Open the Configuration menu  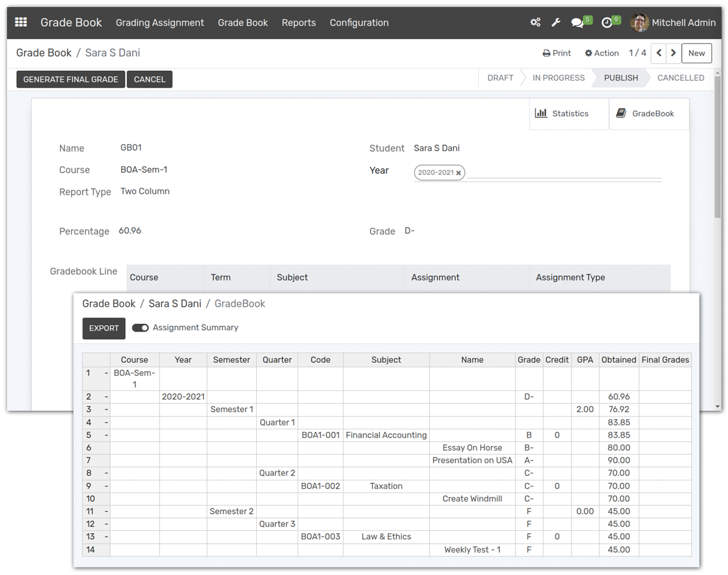pos(359,22)
